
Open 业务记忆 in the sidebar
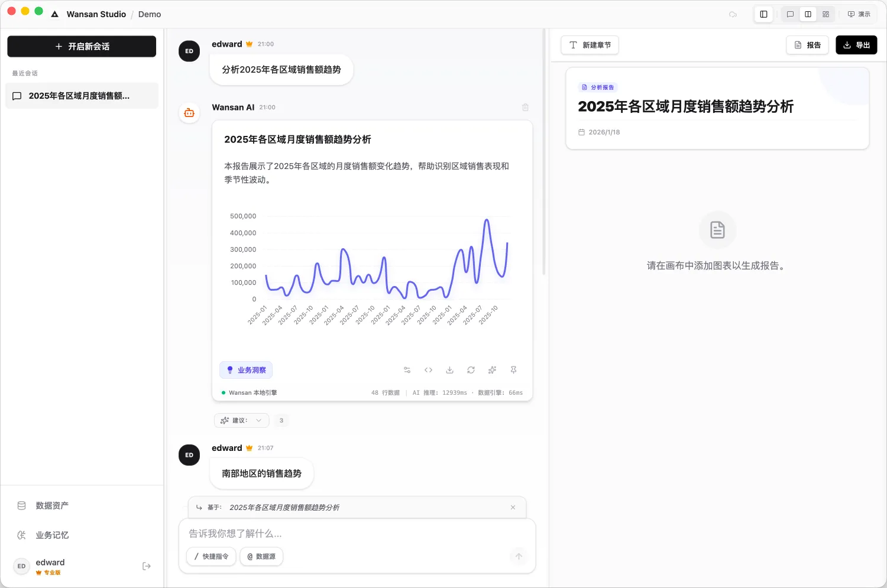51,535
